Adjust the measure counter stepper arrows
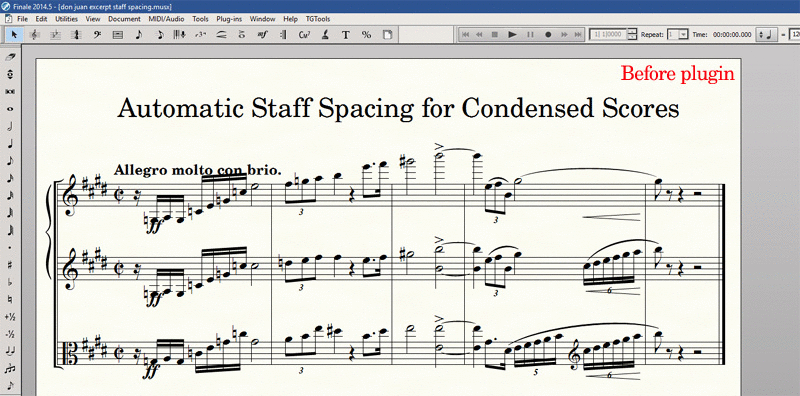The height and width of the screenshot is (396, 800). (633, 34)
